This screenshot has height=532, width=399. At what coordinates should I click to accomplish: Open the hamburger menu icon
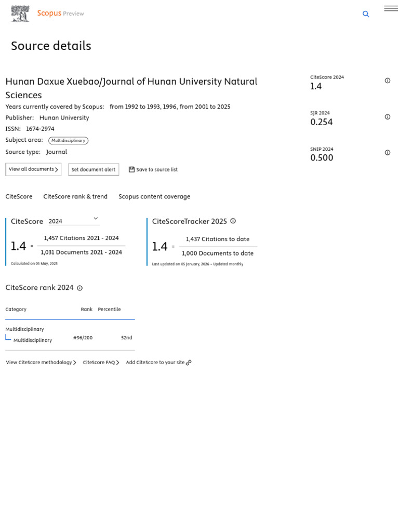coord(391,8)
